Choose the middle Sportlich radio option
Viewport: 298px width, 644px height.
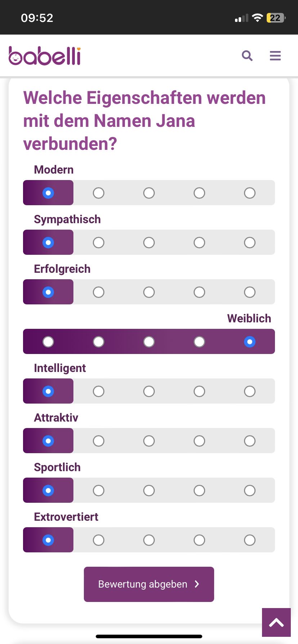149,491
